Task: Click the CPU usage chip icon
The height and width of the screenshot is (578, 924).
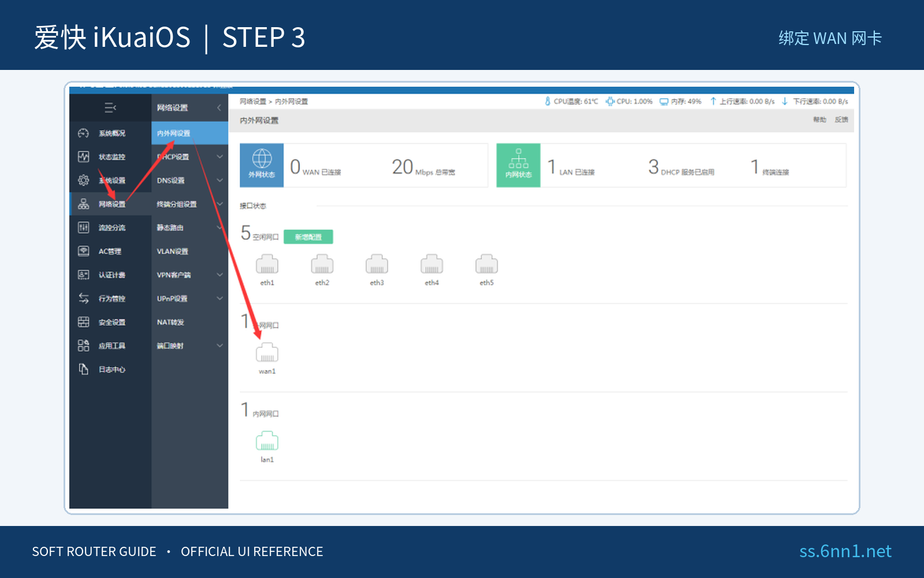Action: click(610, 102)
